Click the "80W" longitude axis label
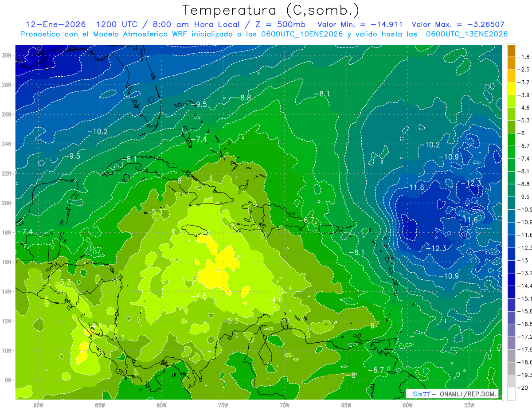Screen dimensions: 532x411 (161, 405)
